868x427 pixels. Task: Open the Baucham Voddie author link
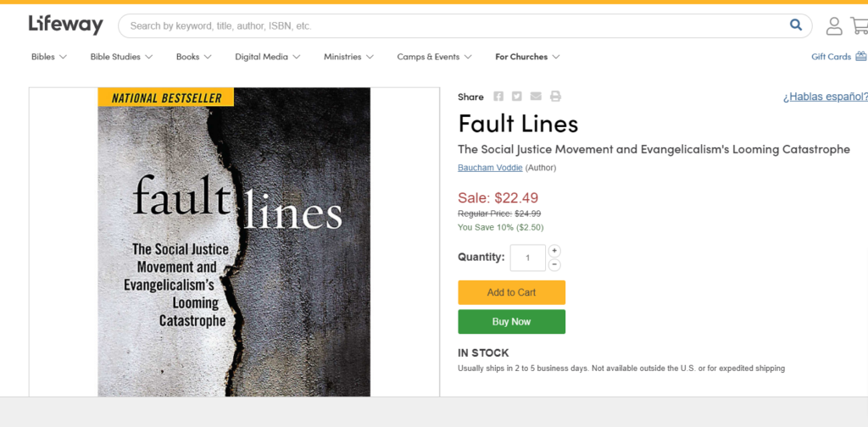click(x=490, y=168)
